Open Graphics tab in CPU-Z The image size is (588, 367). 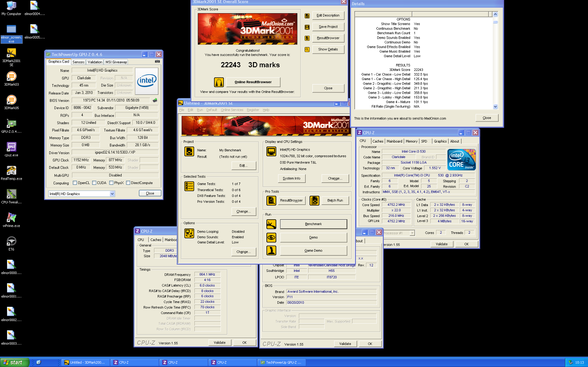[x=440, y=141]
